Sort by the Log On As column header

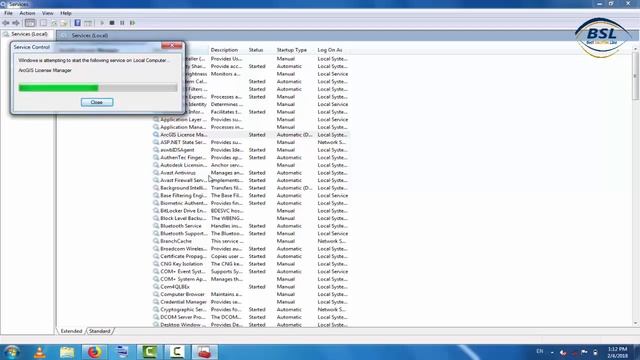[330, 50]
